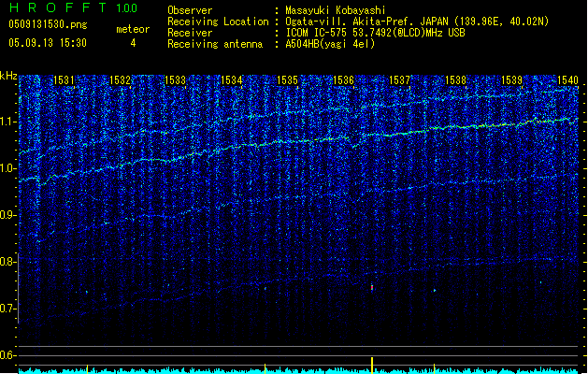Click the 1540 time marker
The image size is (588, 374).
click(x=567, y=81)
